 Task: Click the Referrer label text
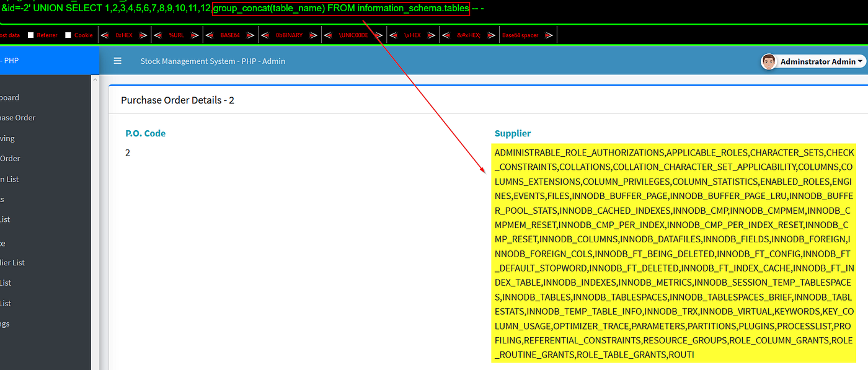click(x=47, y=35)
